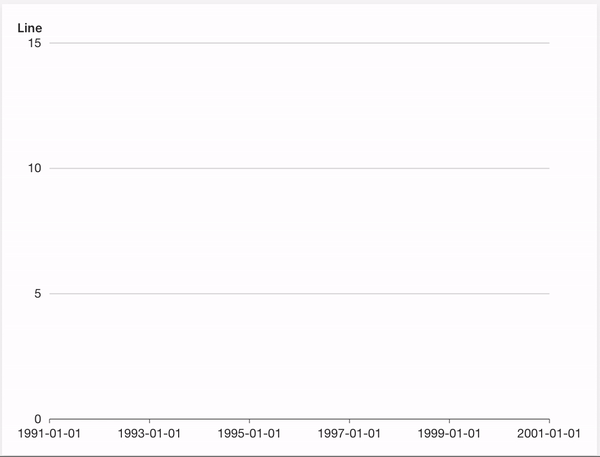Click the y-axis label 0

[x=37, y=419]
